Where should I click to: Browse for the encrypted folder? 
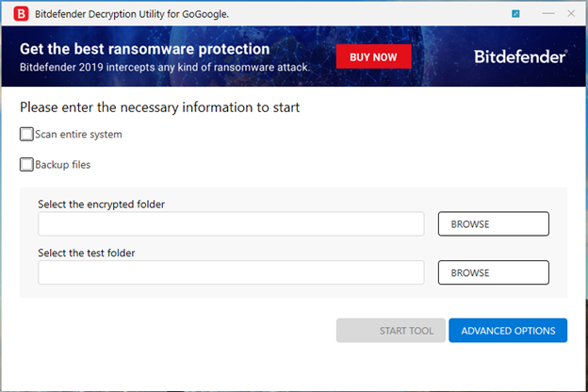point(493,224)
